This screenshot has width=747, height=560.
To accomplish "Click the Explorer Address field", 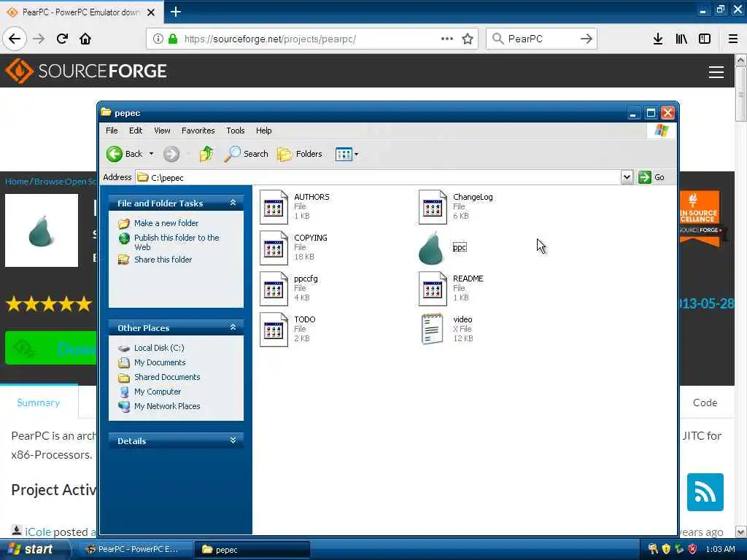I will click(x=379, y=177).
